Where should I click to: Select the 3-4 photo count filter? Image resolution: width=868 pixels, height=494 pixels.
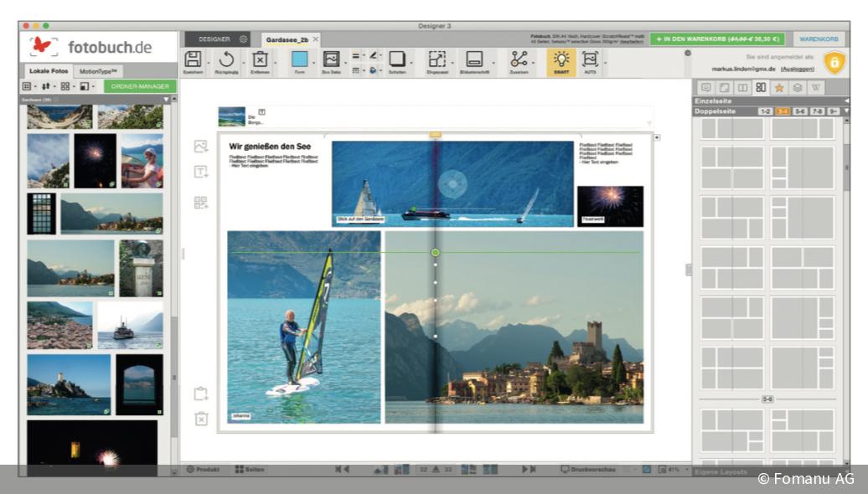click(783, 111)
